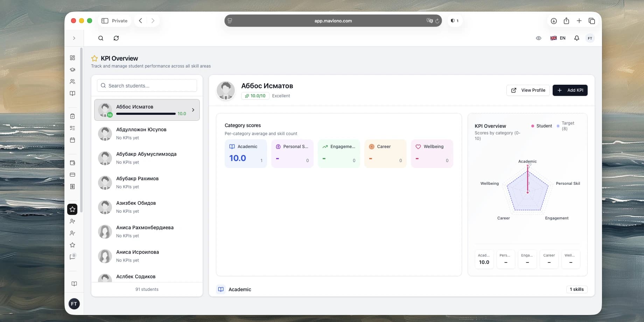
Task: Click inside the Search students field
Action: tap(147, 85)
